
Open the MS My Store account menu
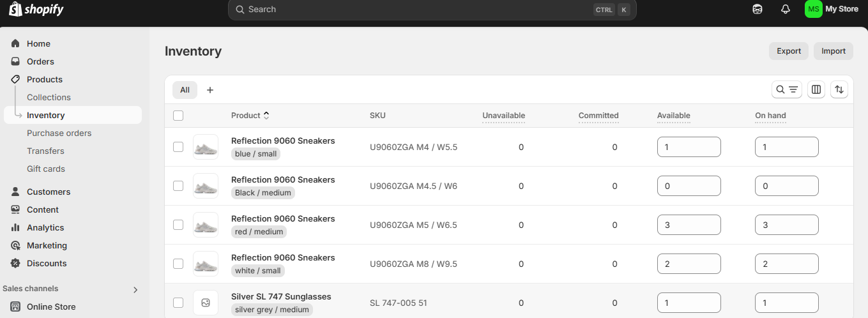pyautogui.click(x=831, y=10)
